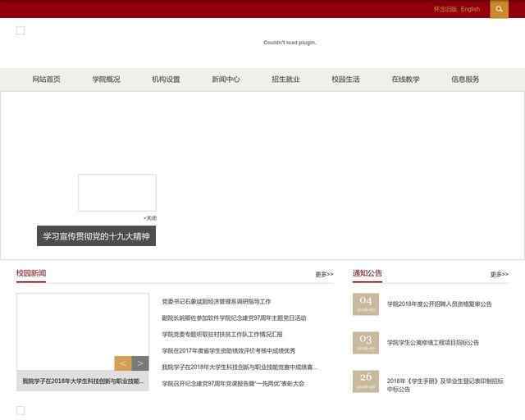
Task: Open the 机构设置 menu
Action: click(x=166, y=80)
